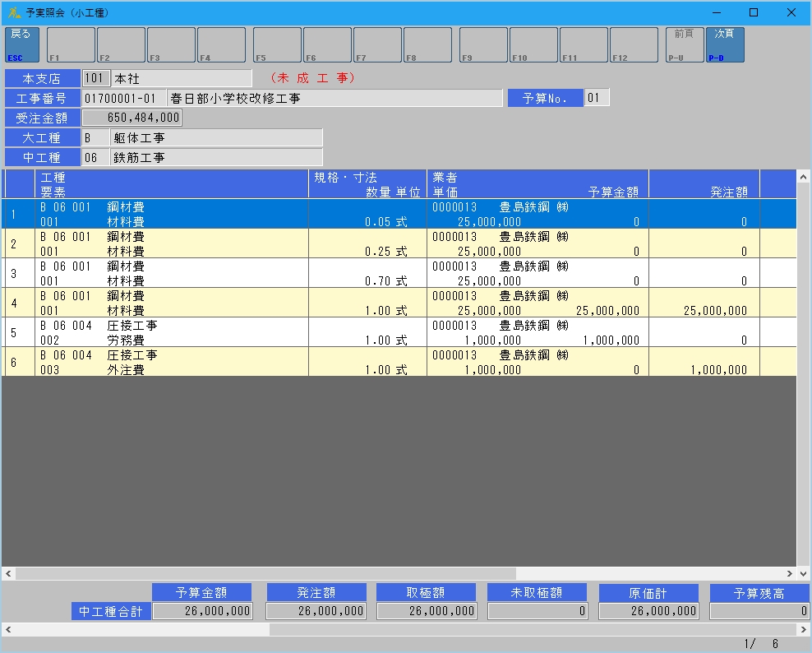Click the blank F1 function key button
The width and height of the screenshot is (812, 653).
71,45
